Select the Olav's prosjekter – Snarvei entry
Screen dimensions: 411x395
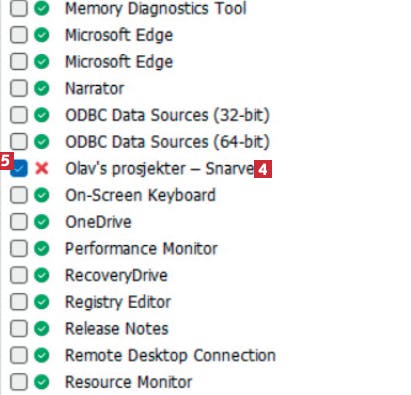(x=159, y=168)
